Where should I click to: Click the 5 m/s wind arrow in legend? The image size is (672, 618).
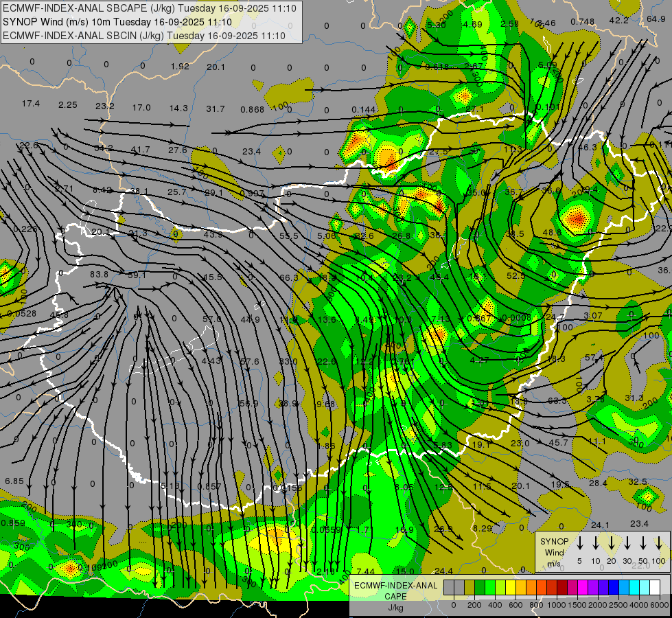579,543
